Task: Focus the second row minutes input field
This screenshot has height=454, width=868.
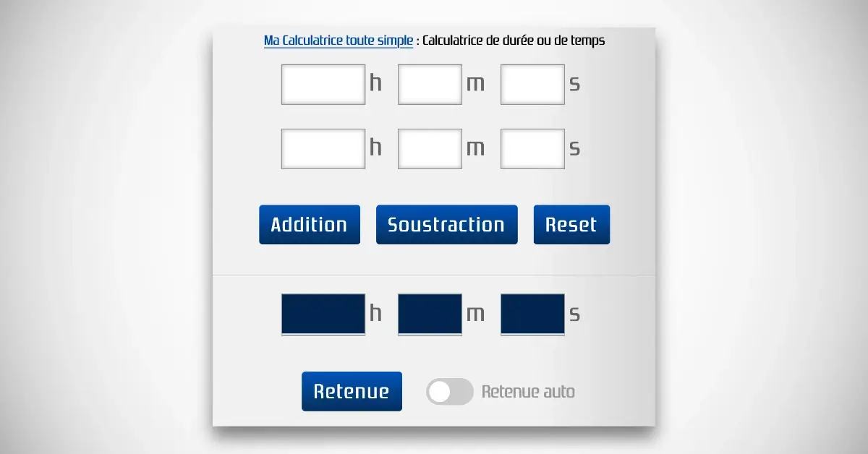Action: tap(430, 149)
